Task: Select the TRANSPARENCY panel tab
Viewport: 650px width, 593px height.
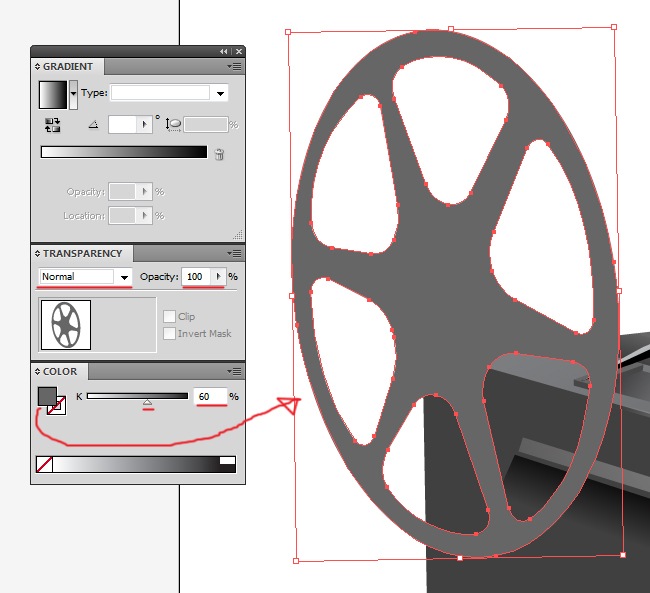Action: 82,253
